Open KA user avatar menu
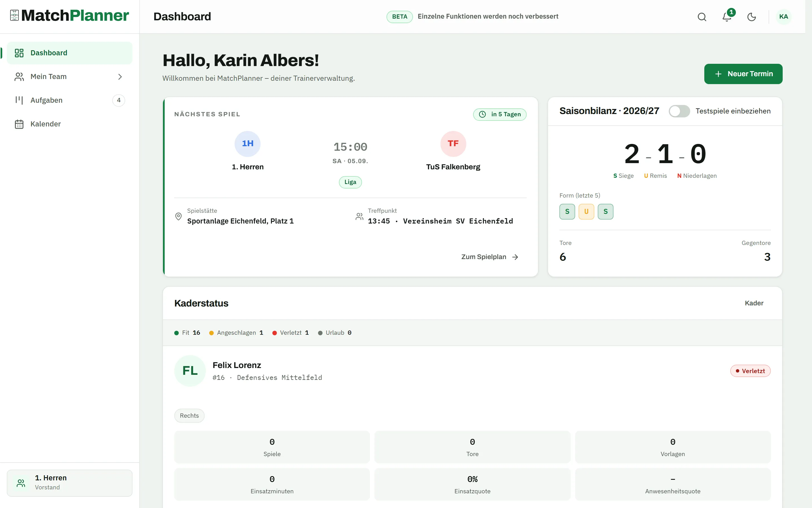 tap(784, 17)
